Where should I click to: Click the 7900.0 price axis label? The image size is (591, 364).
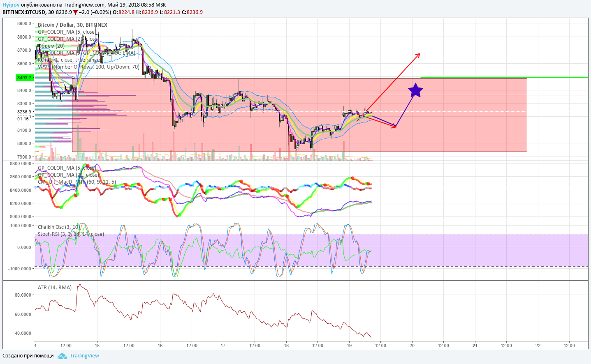(24, 157)
